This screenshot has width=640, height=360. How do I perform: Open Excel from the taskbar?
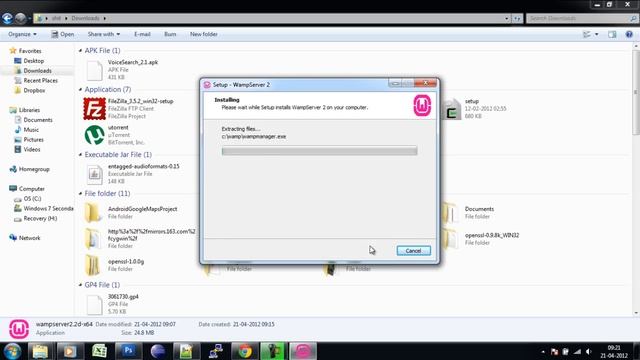[99, 351]
